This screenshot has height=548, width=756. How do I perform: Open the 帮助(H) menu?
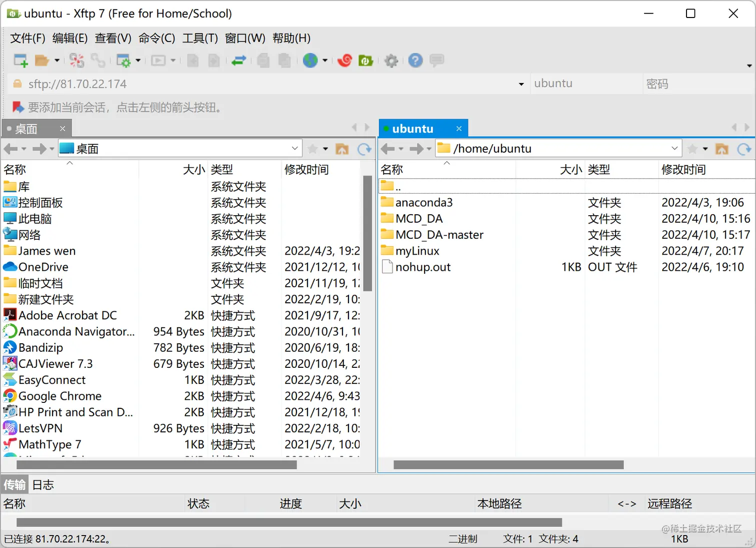[291, 39]
